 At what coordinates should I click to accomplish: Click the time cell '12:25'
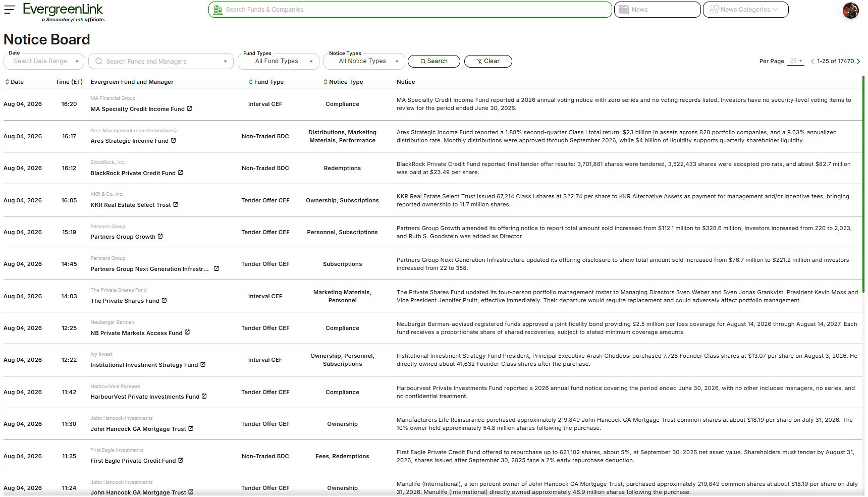(69, 328)
